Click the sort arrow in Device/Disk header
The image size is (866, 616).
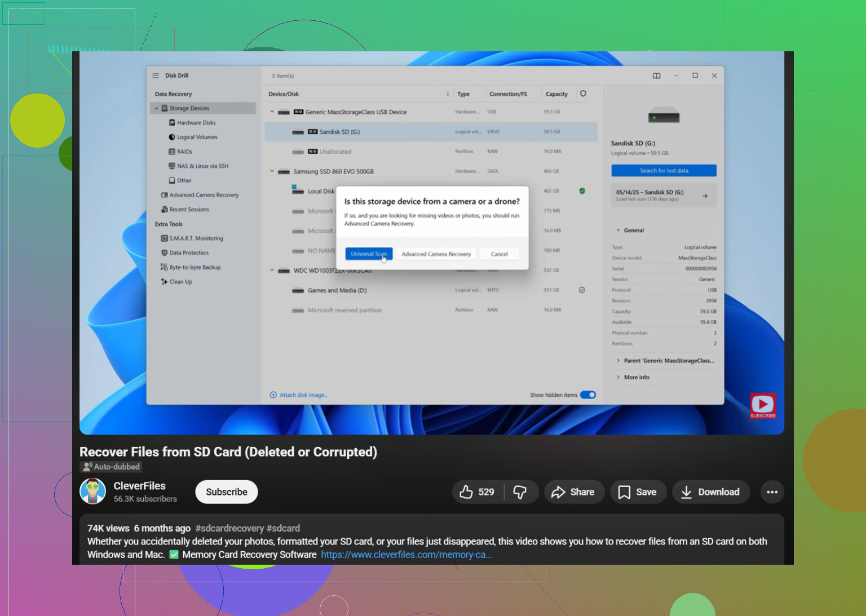[x=448, y=94]
